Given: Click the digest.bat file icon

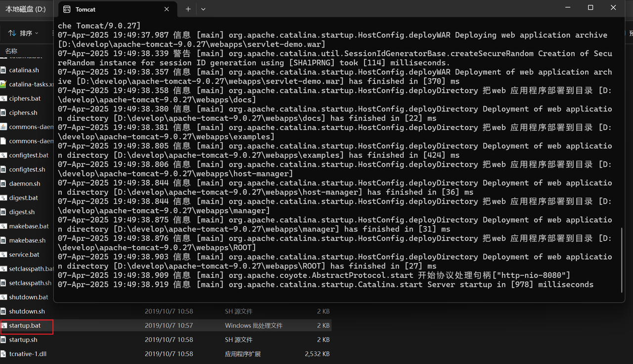Looking at the screenshot, I should point(4,198).
